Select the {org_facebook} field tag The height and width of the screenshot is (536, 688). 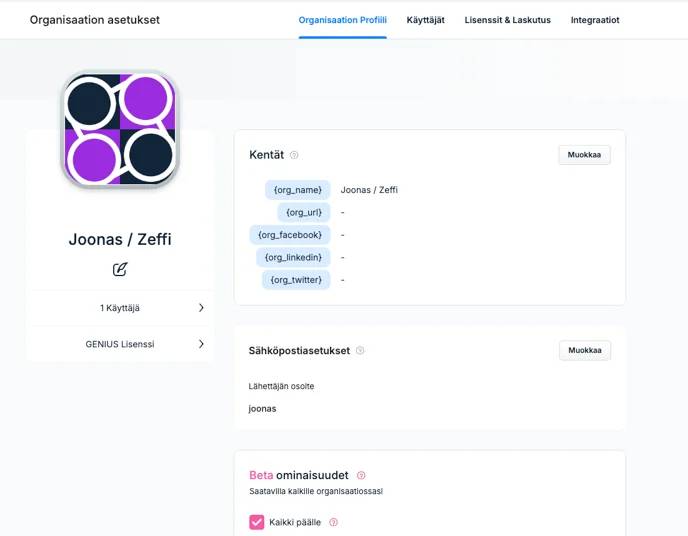coord(290,235)
